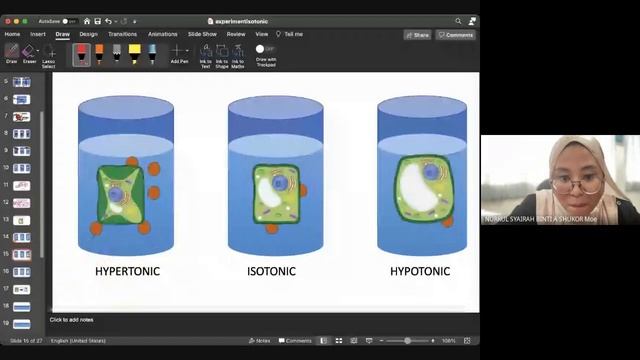This screenshot has width=640, height=360.
Task: Click the ISOTONIC label on slide
Action: click(271, 271)
